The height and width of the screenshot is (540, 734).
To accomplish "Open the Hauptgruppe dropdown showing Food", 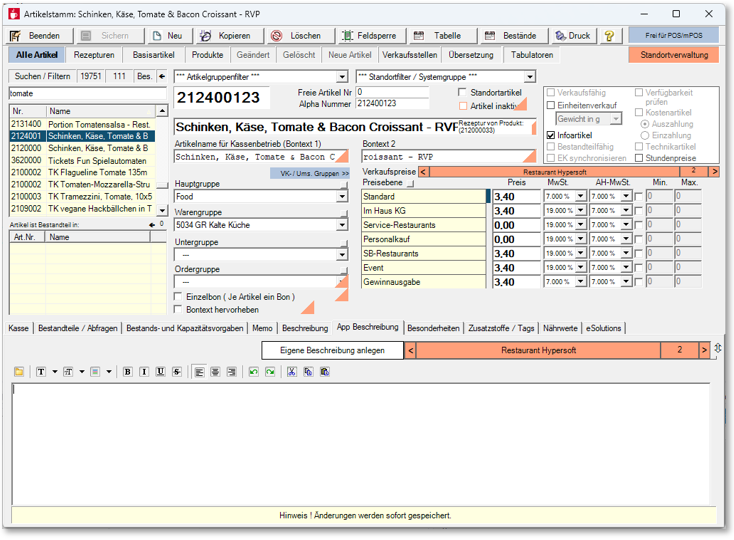I will (x=341, y=198).
